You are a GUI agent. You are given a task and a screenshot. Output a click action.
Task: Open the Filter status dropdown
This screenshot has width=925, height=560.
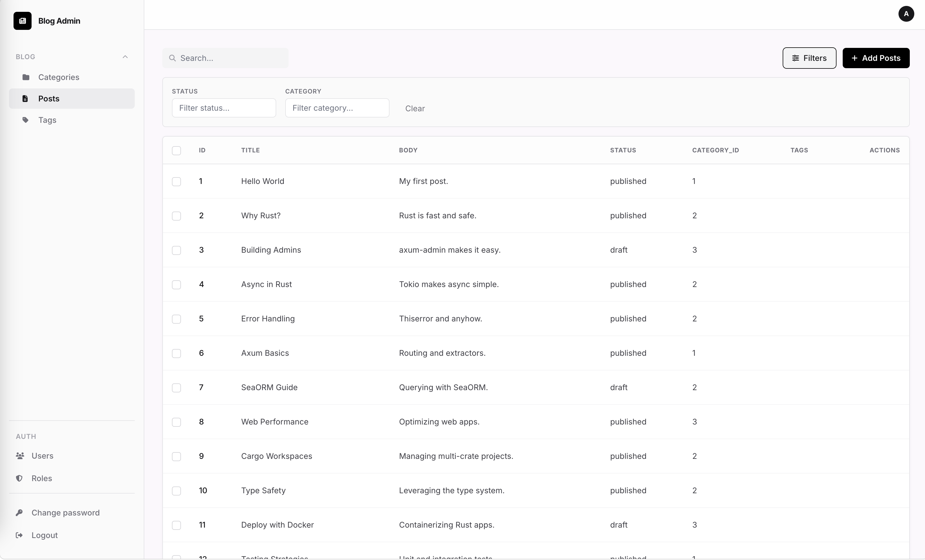point(223,108)
